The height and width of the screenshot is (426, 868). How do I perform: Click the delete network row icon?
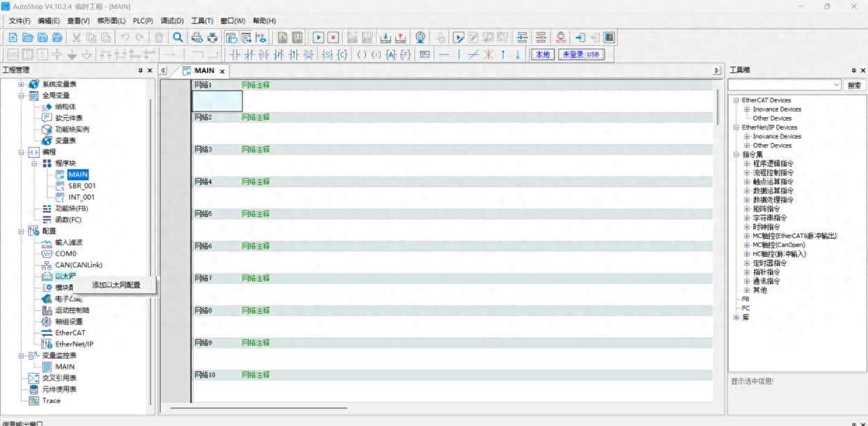[541, 38]
